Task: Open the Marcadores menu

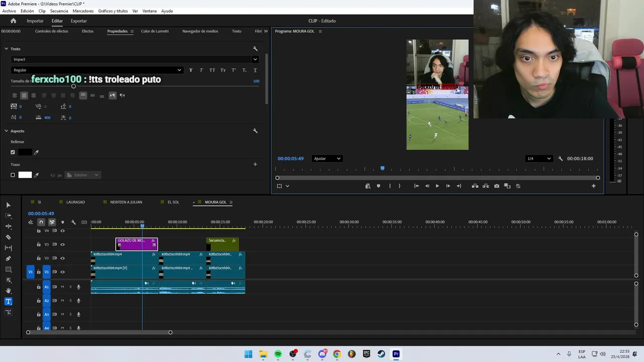Action: [x=83, y=11]
